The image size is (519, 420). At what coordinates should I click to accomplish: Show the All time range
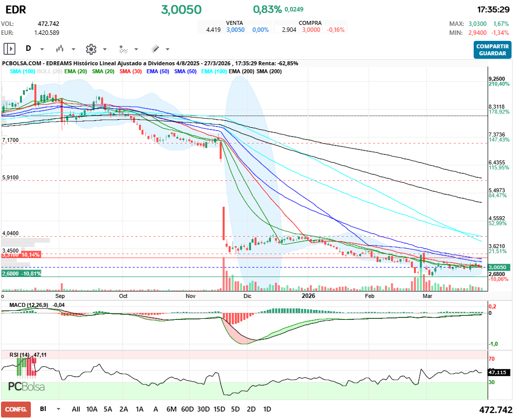(76, 409)
